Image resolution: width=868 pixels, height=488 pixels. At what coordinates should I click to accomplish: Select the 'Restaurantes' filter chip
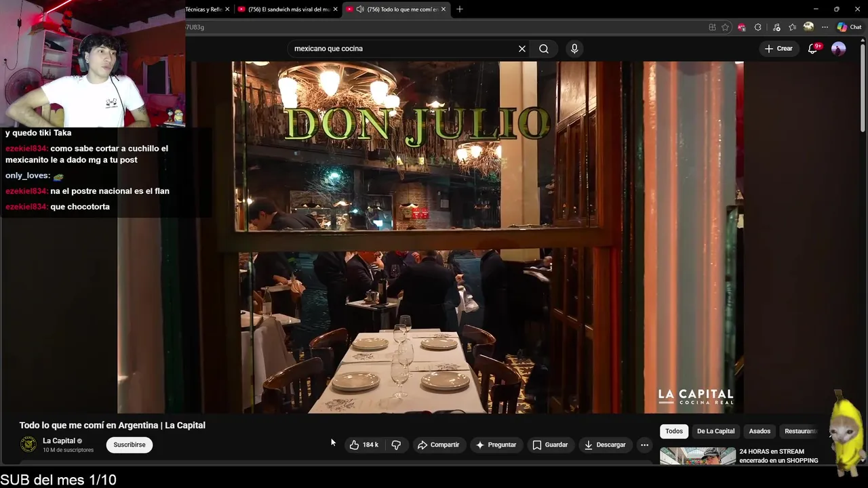click(802, 431)
